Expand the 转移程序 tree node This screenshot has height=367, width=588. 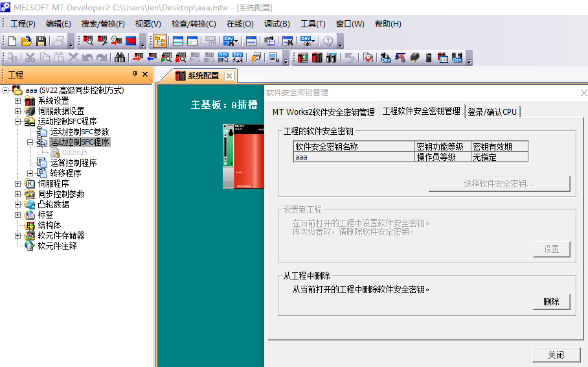(30, 174)
